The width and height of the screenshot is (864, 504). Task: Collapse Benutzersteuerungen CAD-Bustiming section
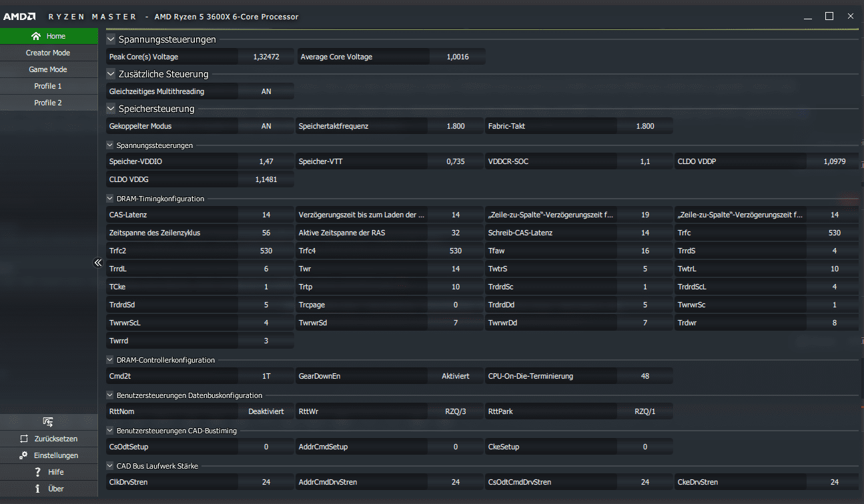110,431
